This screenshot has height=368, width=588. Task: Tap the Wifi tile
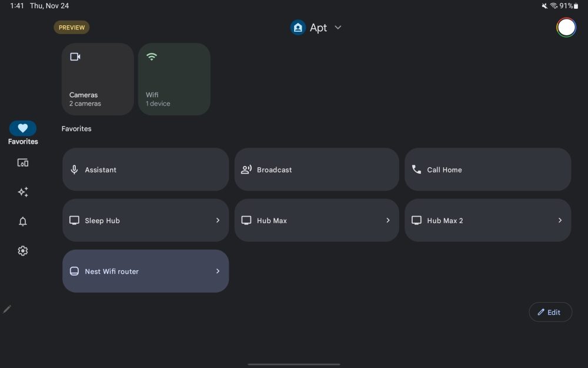(174, 79)
